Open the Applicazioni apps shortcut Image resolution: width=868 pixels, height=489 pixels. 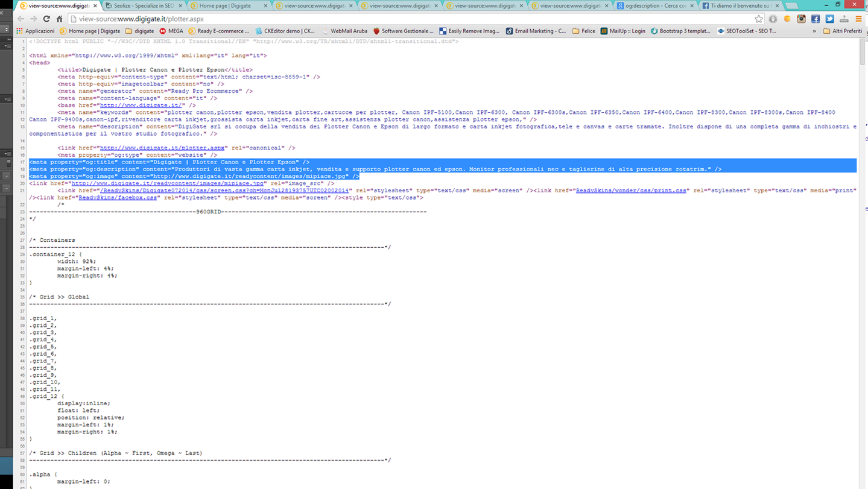click(36, 31)
